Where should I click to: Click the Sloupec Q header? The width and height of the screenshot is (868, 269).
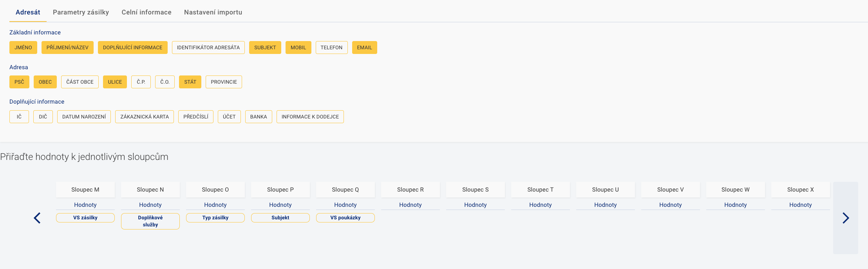pyautogui.click(x=345, y=190)
